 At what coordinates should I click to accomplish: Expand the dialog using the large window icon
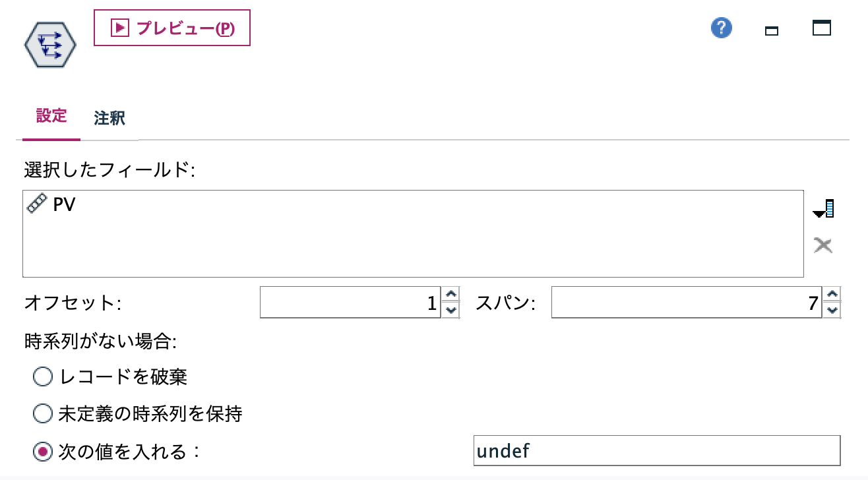[x=821, y=29]
